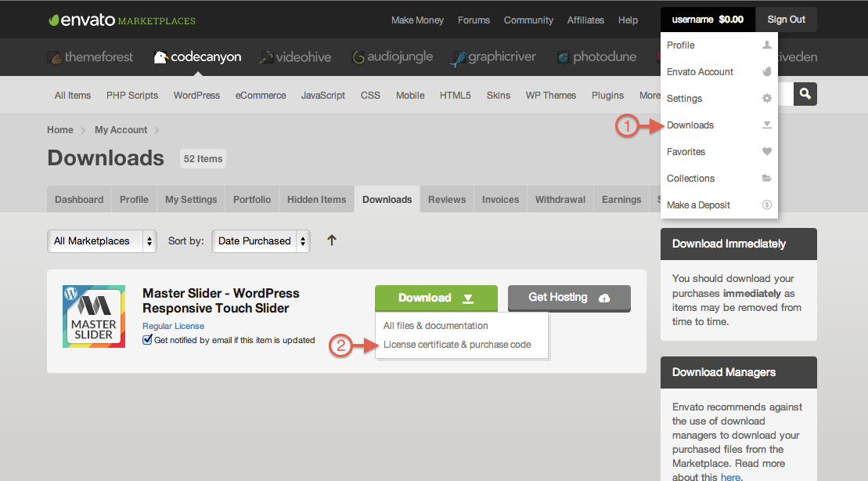Click the Favorites heart icon
Image resolution: width=868 pixels, height=481 pixels.
coord(766,151)
